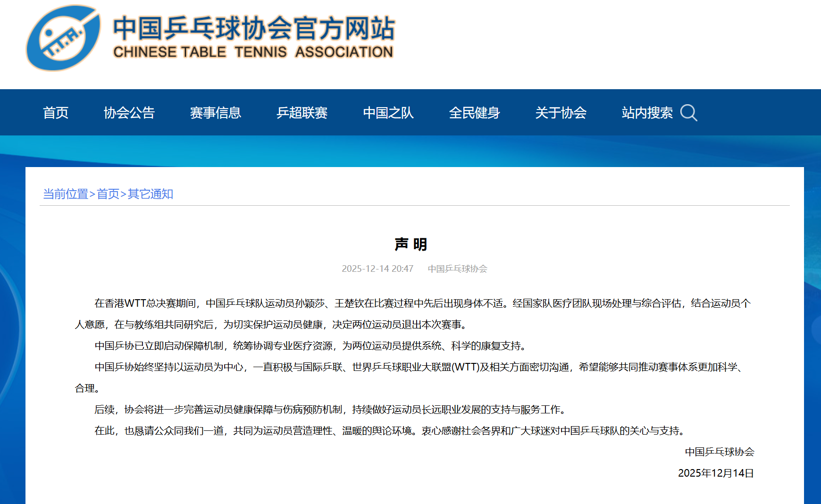The image size is (821, 504).
Task: Click the CTTA paddle logo emblem
Action: (63, 38)
